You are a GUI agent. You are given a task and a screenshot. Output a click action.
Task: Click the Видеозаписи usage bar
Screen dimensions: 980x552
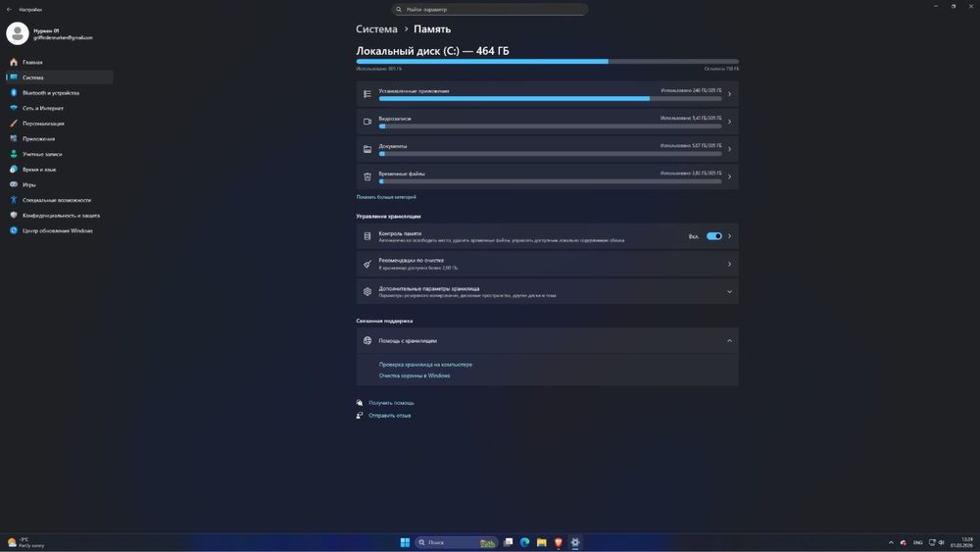click(550, 126)
